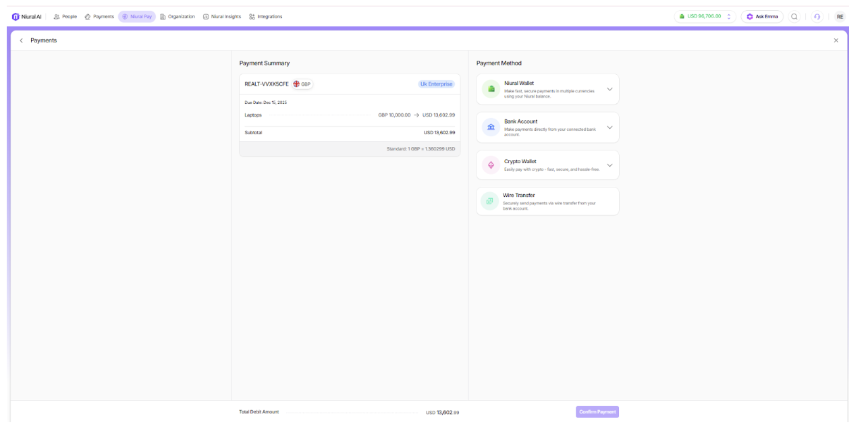
Task: Open the People menu
Action: (x=65, y=17)
